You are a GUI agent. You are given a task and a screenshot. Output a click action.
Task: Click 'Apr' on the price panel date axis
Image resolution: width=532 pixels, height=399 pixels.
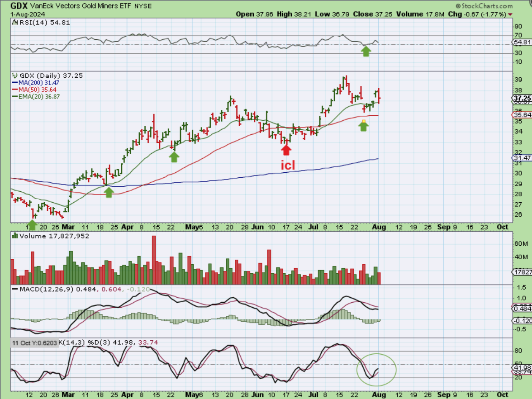pos(128,227)
